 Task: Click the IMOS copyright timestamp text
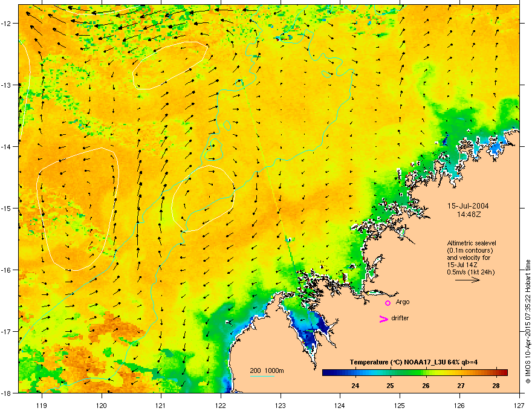coord(528,322)
